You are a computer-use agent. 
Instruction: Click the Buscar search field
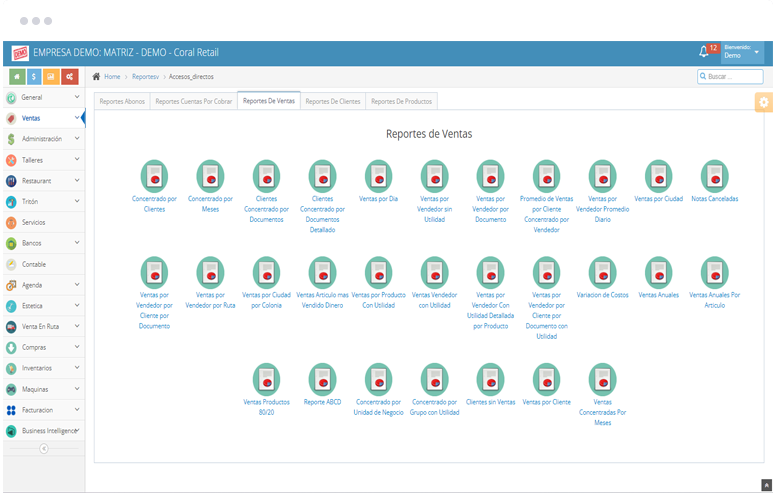coord(730,77)
